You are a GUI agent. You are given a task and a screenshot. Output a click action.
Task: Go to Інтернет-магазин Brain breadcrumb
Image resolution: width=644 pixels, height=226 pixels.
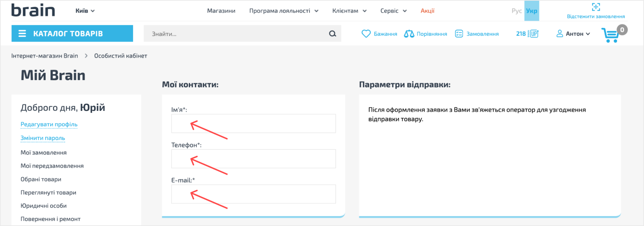[45, 56]
